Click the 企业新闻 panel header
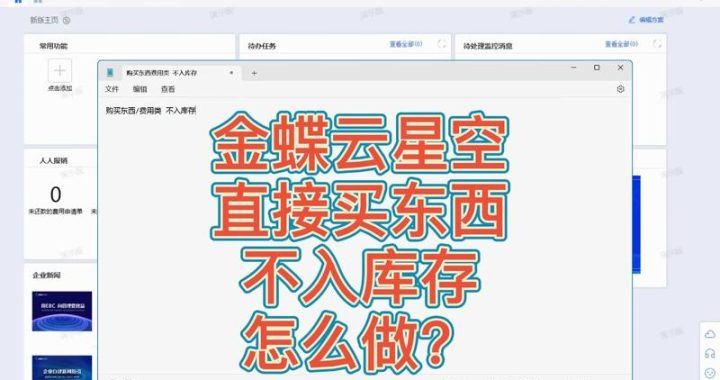720x380 pixels. 46,275
